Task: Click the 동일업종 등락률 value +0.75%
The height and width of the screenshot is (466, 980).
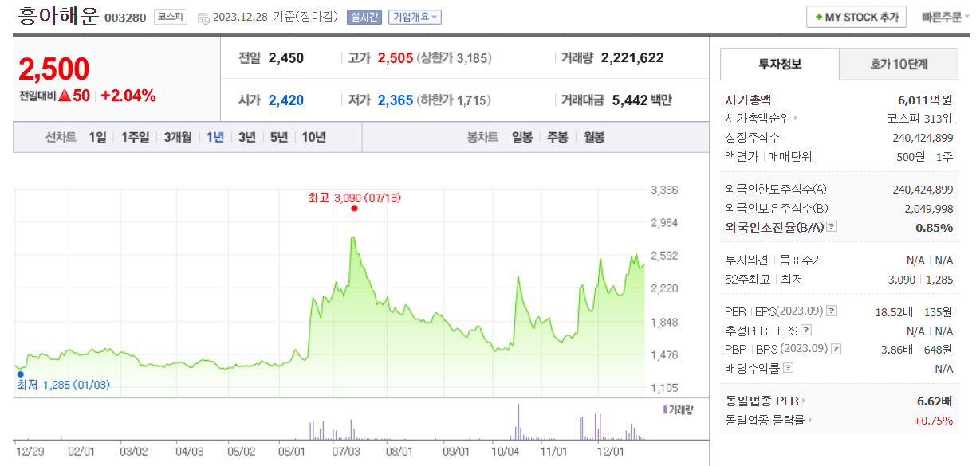Action: click(x=933, y=420)
